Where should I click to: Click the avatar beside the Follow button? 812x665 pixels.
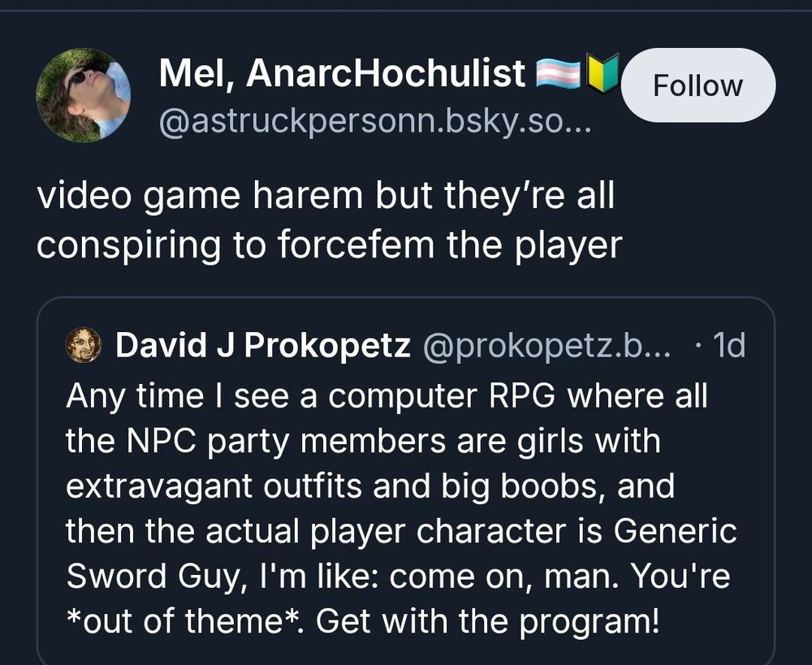pyautogui.click(x=85, y=89)
